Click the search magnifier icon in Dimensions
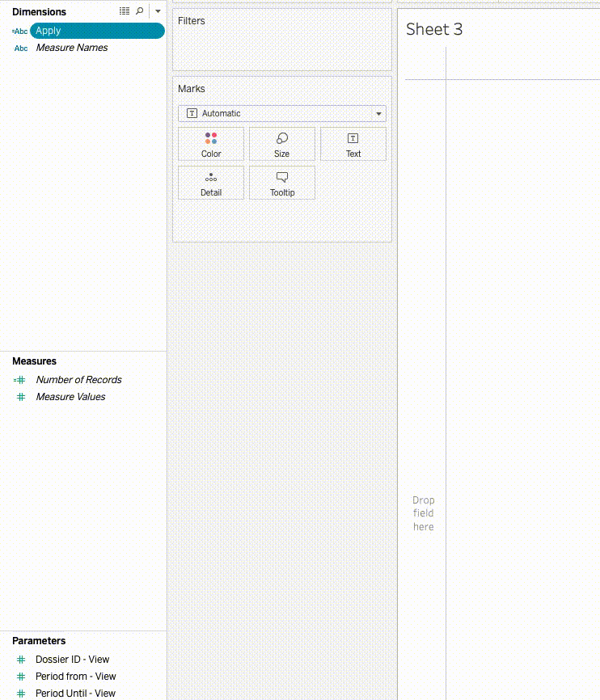The width and height of the screenshot is (600, 700). pos(140,11)
